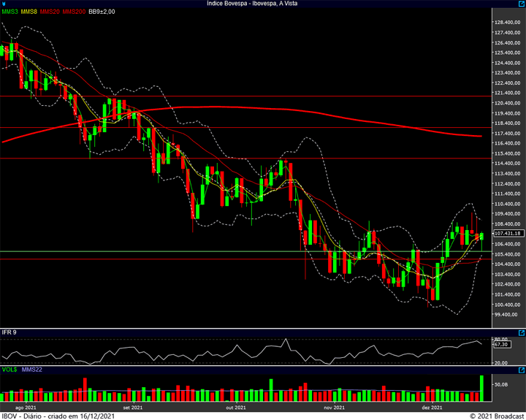This screenshot has height=420, width=526.
Task: Click the 100.400,00 price axis label
Action: (x=507, y=305)
